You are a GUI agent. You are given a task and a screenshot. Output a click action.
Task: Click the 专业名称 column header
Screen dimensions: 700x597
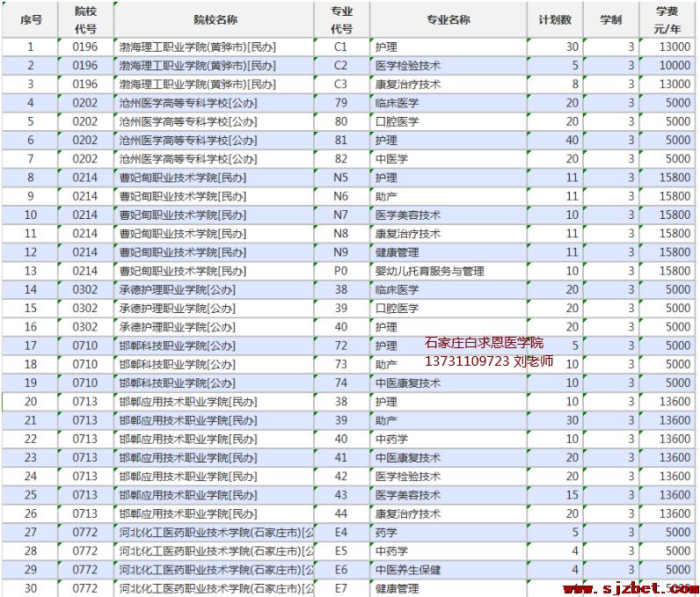tap(448, 19)
